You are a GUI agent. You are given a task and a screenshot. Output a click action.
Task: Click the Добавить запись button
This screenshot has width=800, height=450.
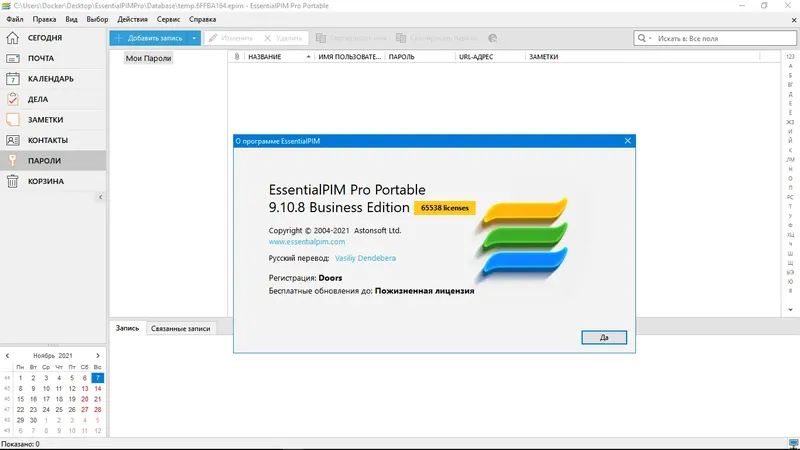[x=148, y=38]
